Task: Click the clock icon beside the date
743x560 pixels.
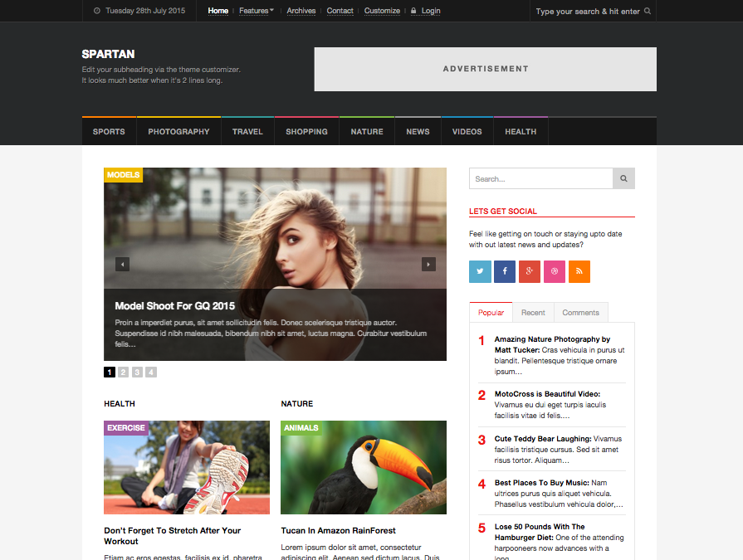Action: click(x=96, y=11)
